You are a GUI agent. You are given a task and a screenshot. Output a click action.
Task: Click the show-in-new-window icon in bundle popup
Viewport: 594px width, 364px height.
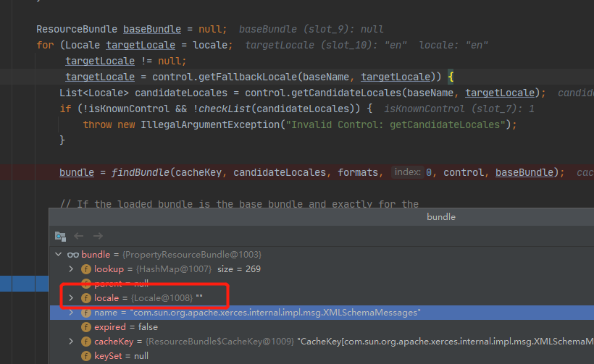pos(60,236)
